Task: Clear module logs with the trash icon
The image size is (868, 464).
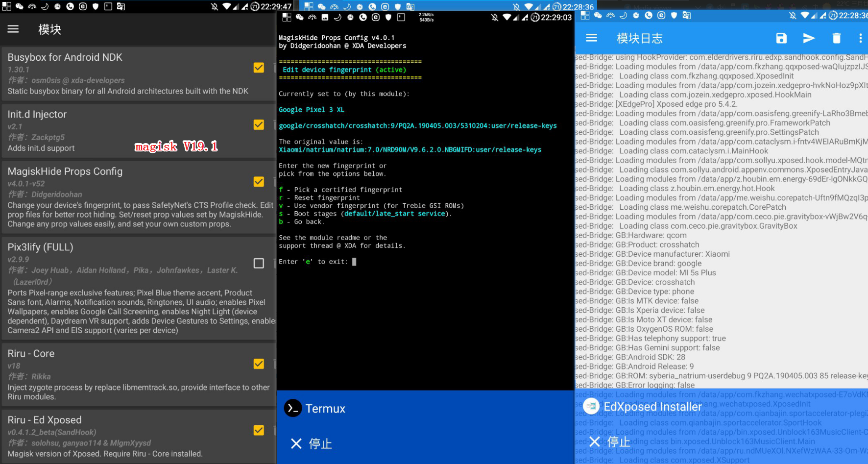Action: (x=836, y=38)
